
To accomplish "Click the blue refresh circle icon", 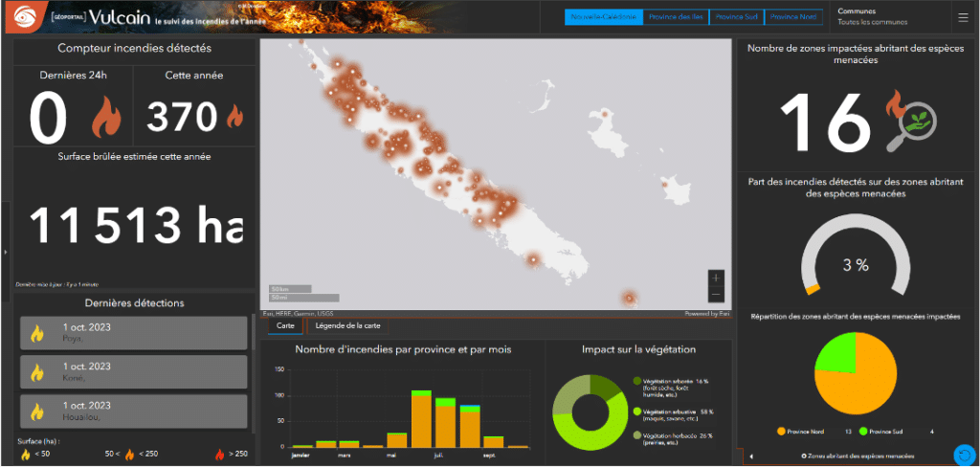I will (x=965, y=454).
